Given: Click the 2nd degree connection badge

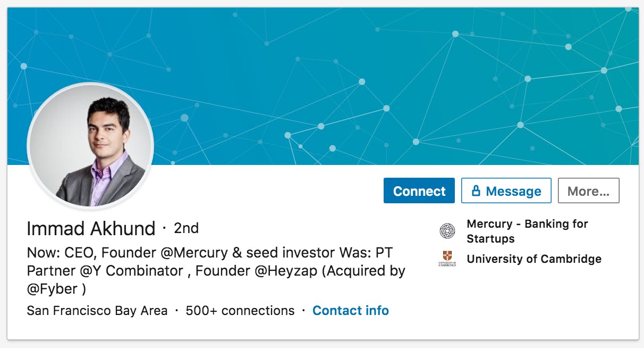Looking at the screenshot, I should tap(185, 228).
